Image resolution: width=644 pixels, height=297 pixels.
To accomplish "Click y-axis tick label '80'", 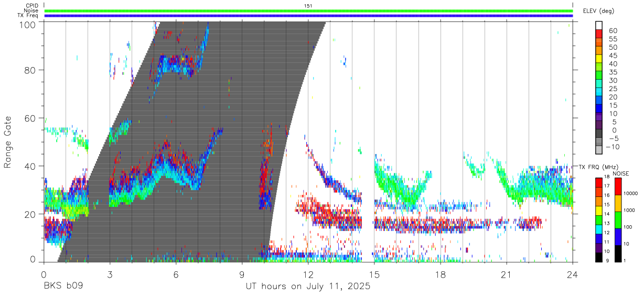I will pos(29,70).
